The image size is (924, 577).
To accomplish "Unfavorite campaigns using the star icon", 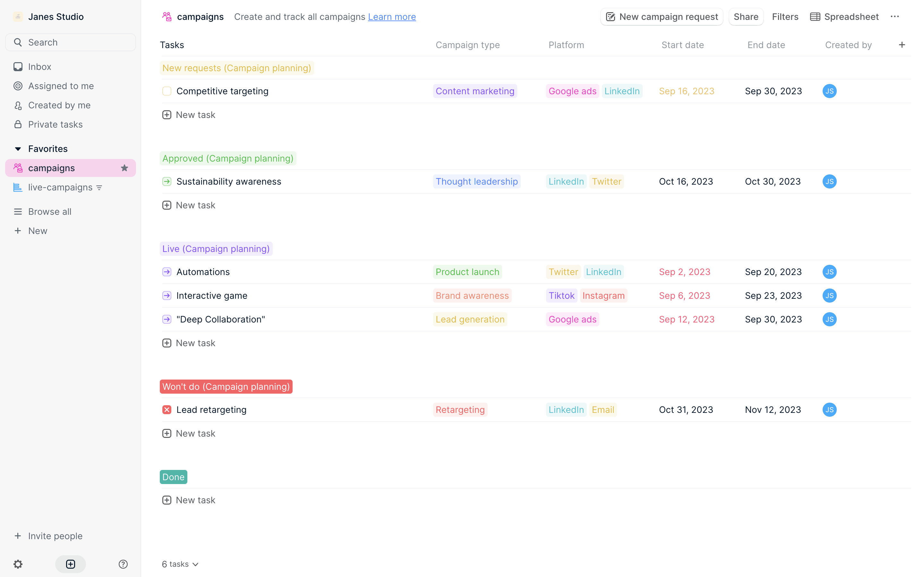I will click(x=124, y=168).
